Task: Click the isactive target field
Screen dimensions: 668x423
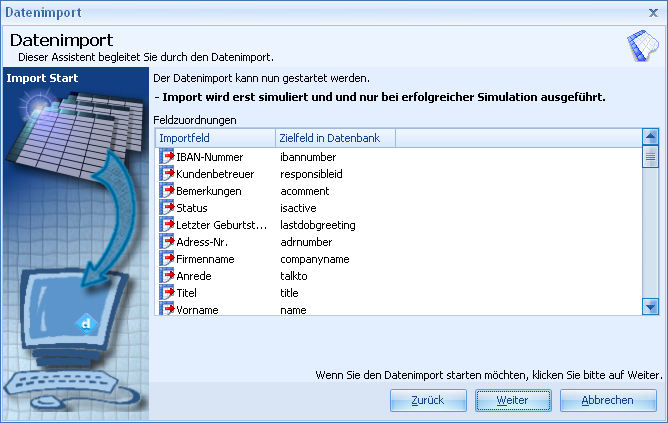Action: pos(298,208)
